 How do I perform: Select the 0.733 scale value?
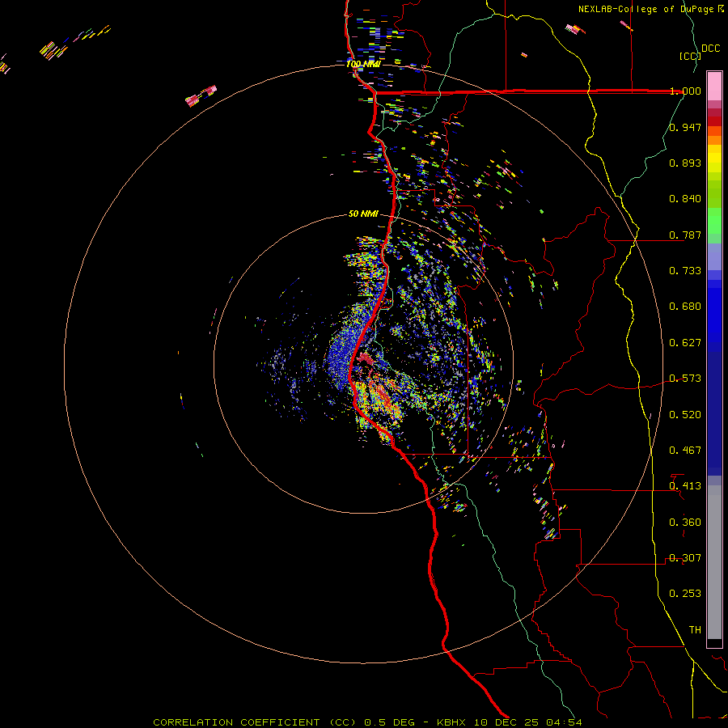click(685, 271)
